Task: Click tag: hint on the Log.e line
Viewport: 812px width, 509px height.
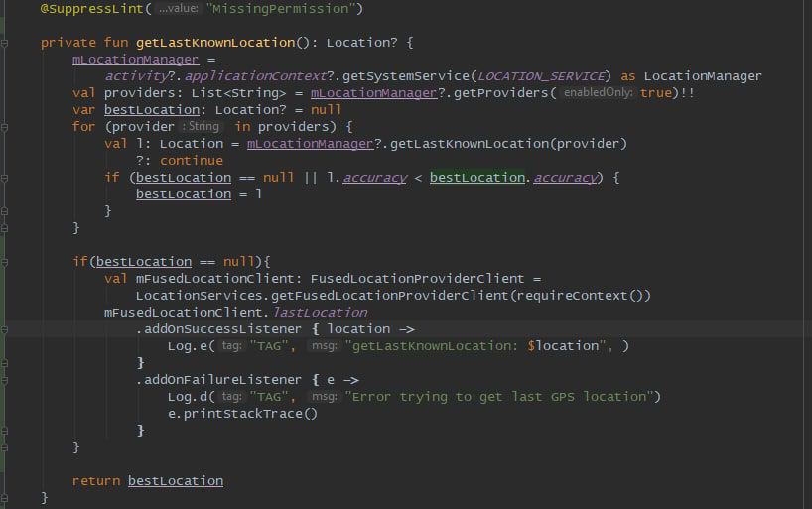Action: click(231, 345)
